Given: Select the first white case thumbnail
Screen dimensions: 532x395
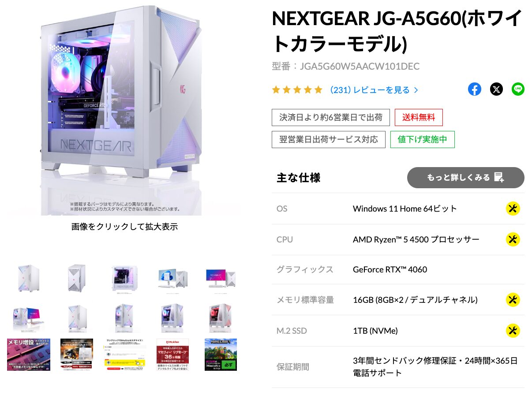Looking at the screenshot, I should pyautogui.click(x=29, y=279).
